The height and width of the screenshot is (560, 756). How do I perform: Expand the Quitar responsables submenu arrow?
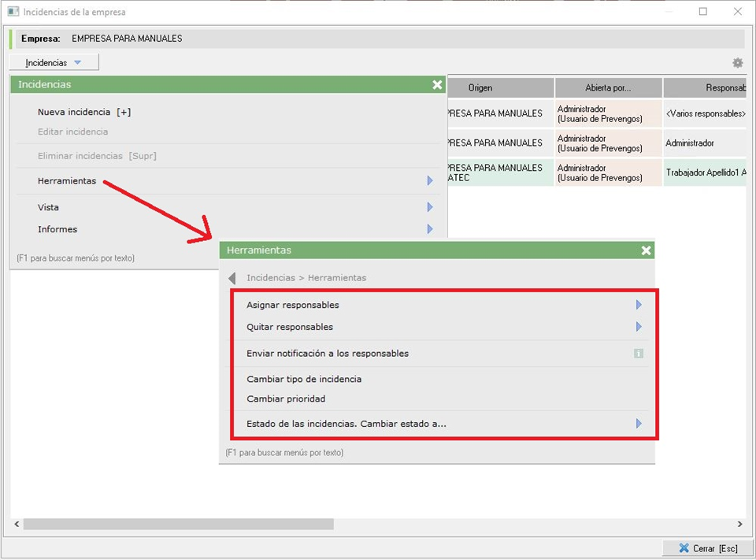pyautogui.click(x=639, y=327)
